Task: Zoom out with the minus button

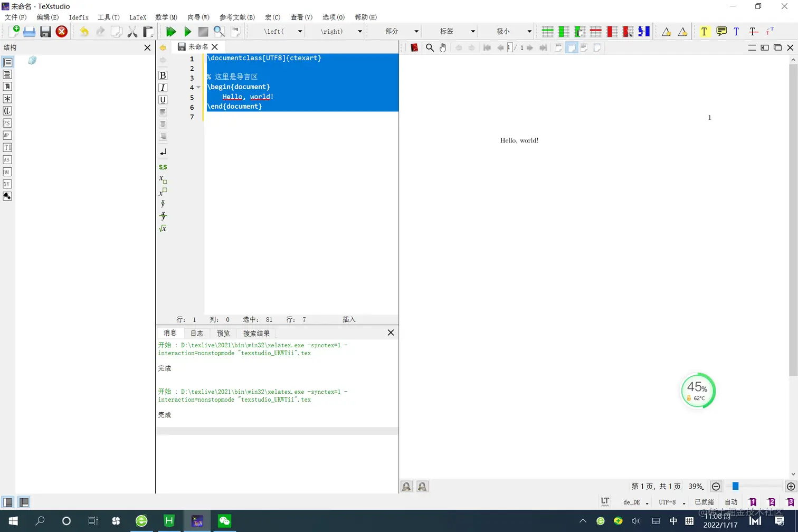Action: (716, 487)
